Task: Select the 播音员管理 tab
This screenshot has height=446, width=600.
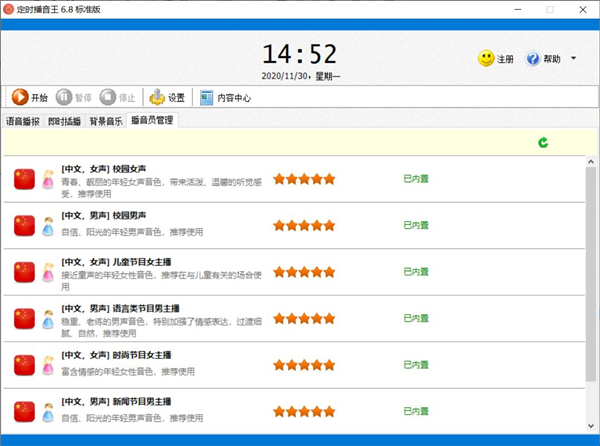Action: point(152,120)
